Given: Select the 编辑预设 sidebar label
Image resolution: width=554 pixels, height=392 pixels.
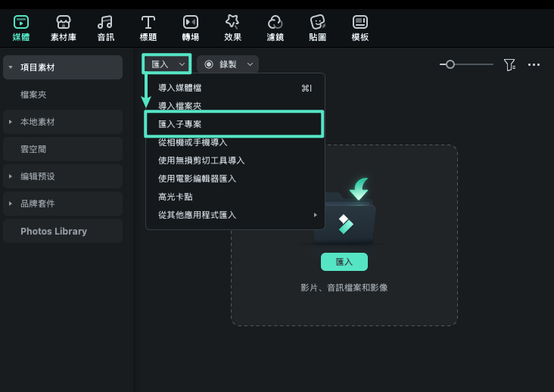Looking at the screenshot, I should click(x=37, y=176).
